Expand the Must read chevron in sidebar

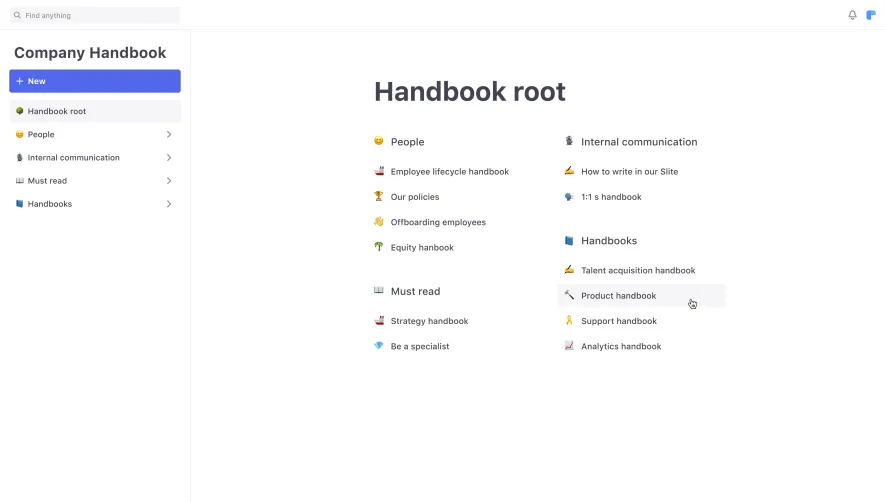(x=169, y=181)
